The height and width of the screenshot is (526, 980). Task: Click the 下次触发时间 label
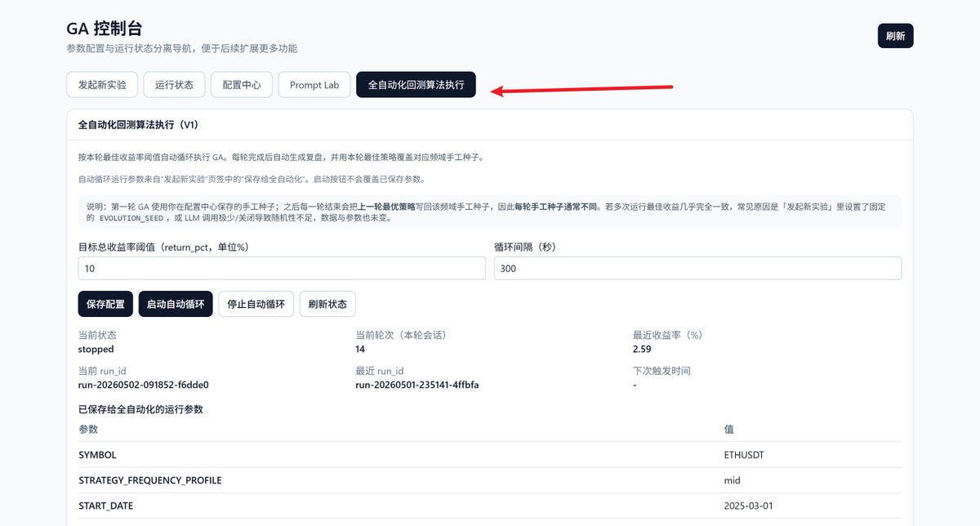click(x=661, y=371)
